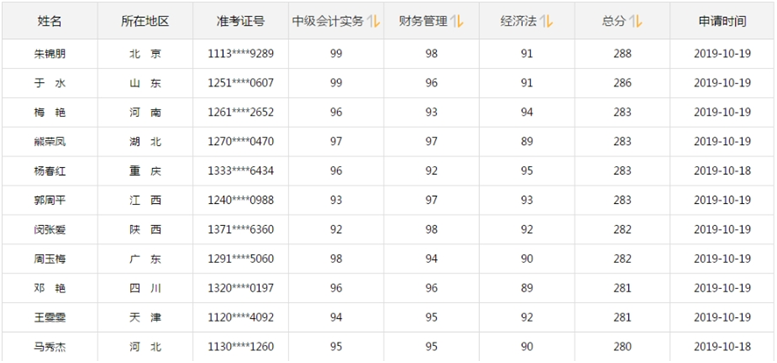Click ticket number 1240****0988

click(240, 200)
